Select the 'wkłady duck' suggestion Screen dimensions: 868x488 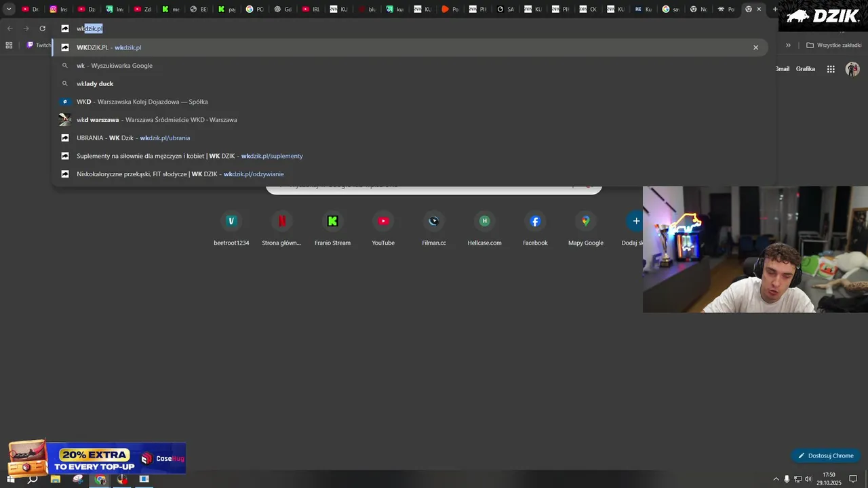click(410, 83)
